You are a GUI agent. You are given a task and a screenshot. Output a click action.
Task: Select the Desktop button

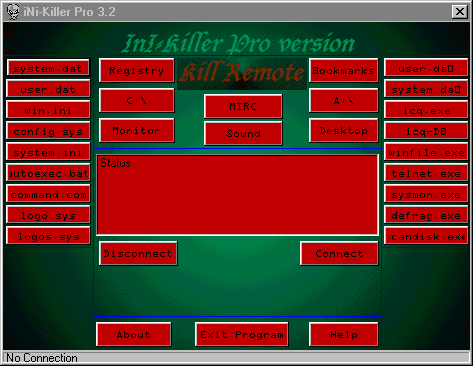point(344,130)
